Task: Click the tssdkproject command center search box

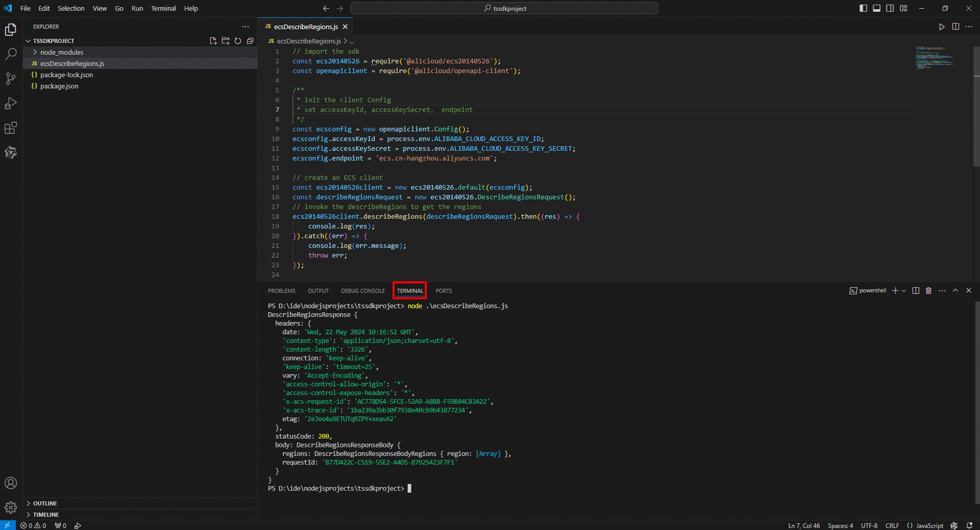Action: [x=504, y=8]
